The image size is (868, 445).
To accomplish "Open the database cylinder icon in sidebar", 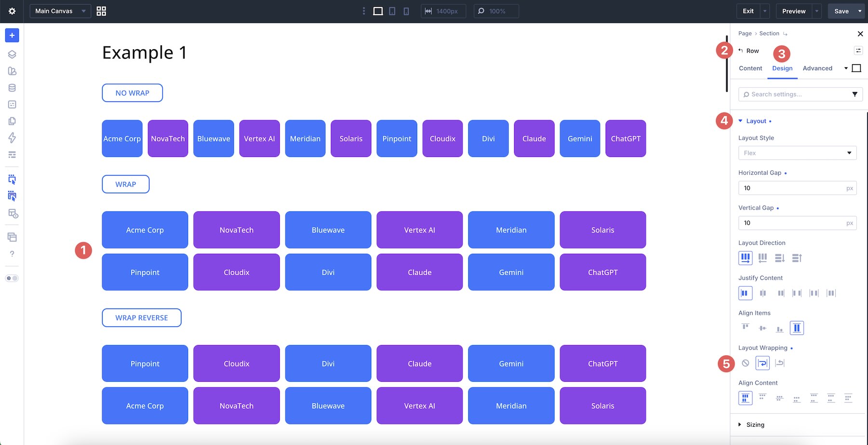I will coord(12,88).
